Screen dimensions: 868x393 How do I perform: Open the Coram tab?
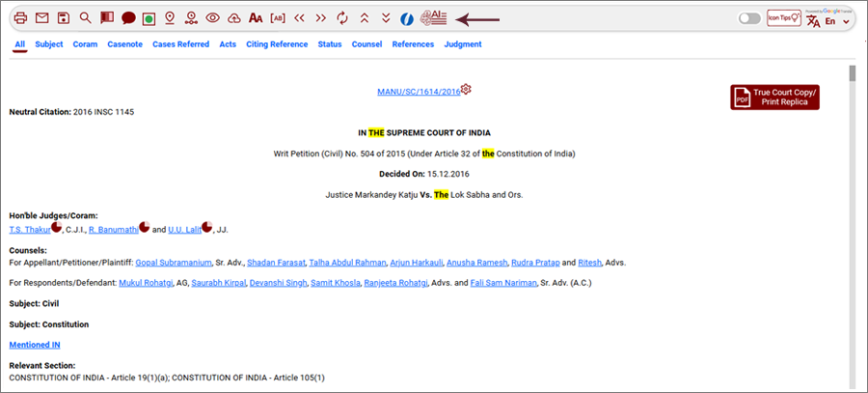[x=85, y=44]
